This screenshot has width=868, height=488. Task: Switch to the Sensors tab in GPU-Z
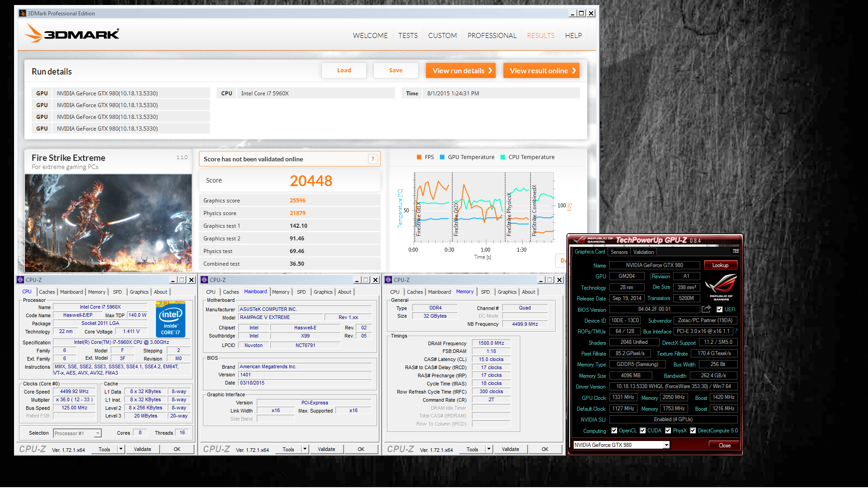pos(619,252)
